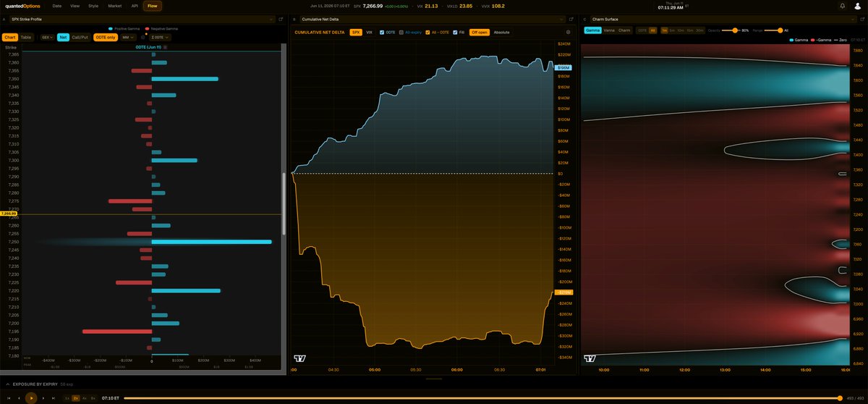Select the Gamma surface tab

(x=593, y=30)
